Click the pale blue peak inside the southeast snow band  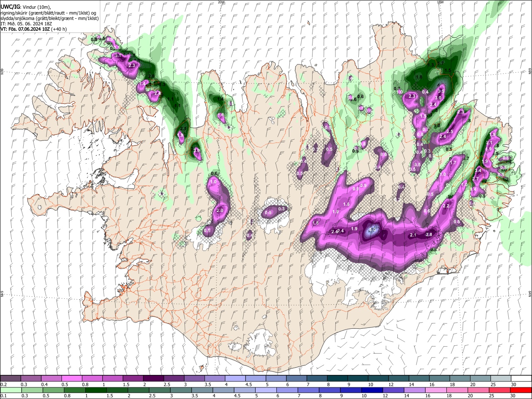373,230
